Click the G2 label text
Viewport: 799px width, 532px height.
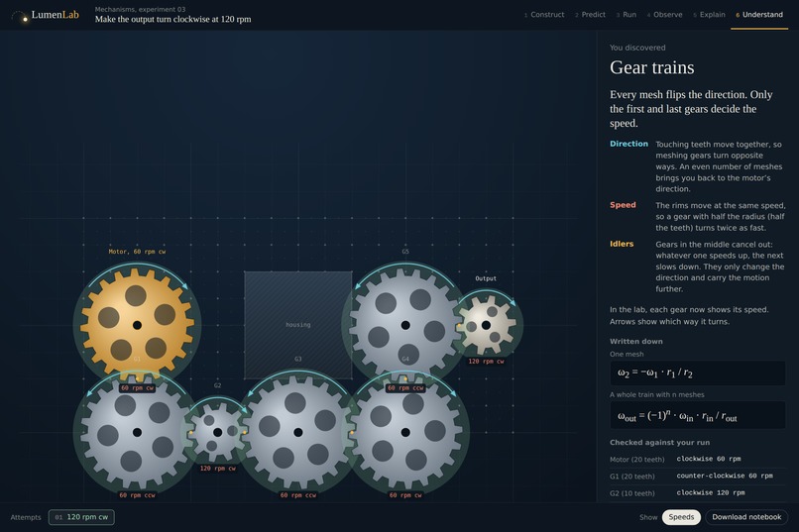coord(217,385)
